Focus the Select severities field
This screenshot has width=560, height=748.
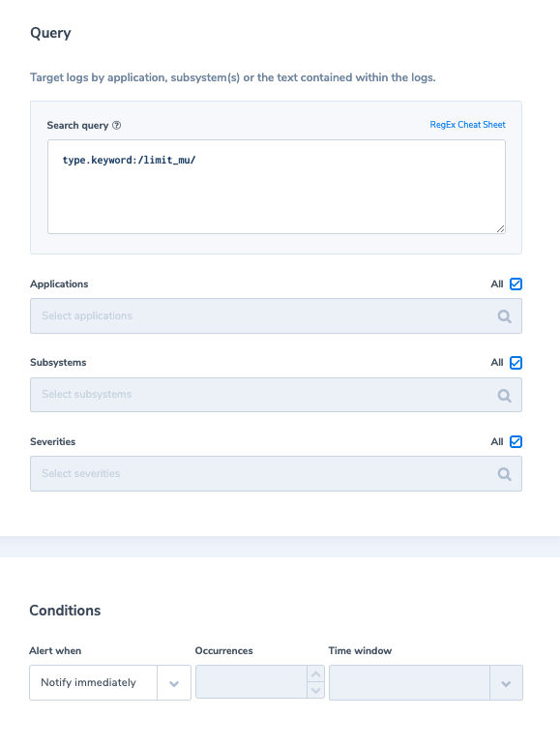tap(276, 474)
